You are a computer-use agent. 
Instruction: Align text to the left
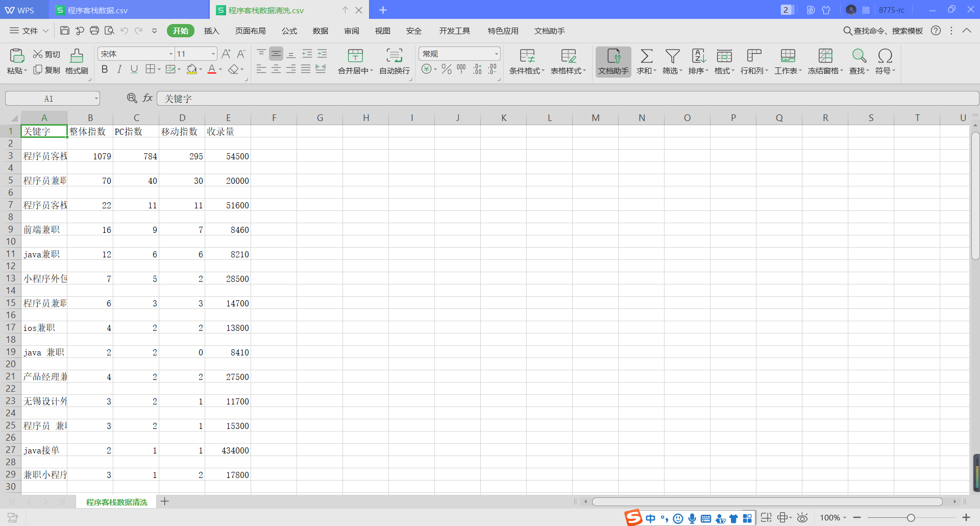261,69
